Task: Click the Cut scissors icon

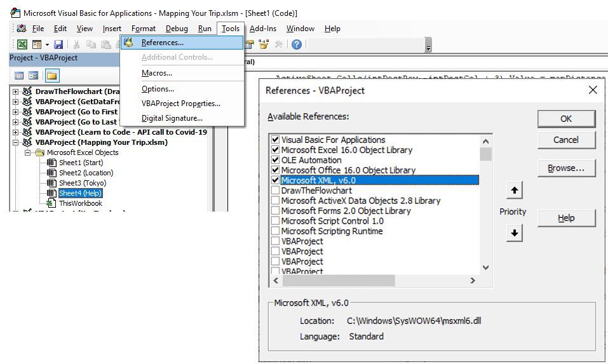Action: [x=76, y=44]
